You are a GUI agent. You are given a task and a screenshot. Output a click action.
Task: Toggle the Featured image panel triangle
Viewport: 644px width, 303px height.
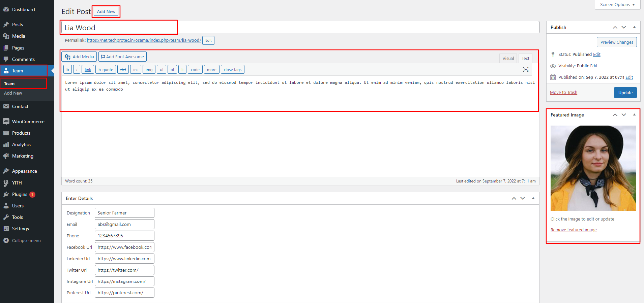click(634, 115)
